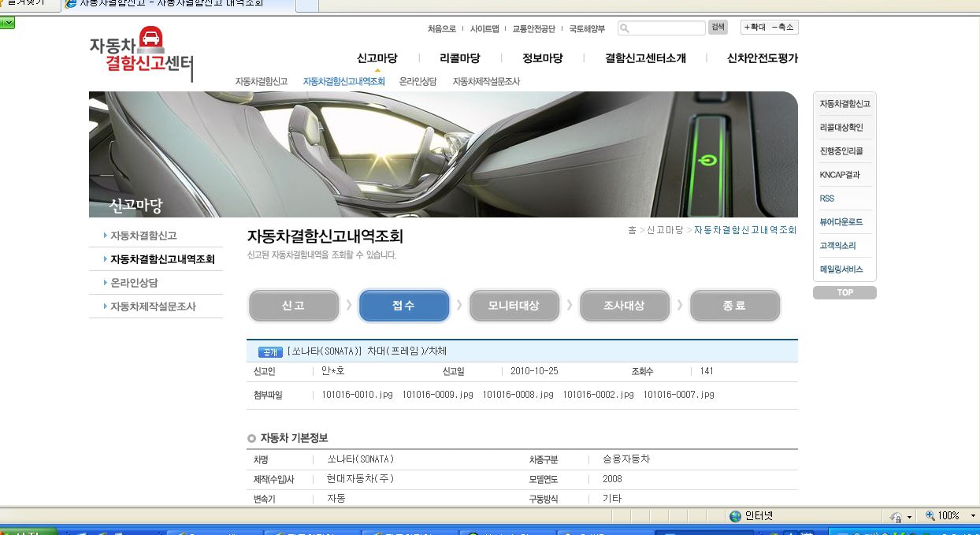Go to 처음으로 link in the header
The image size is (980, 535).
[x=442, y=29]
